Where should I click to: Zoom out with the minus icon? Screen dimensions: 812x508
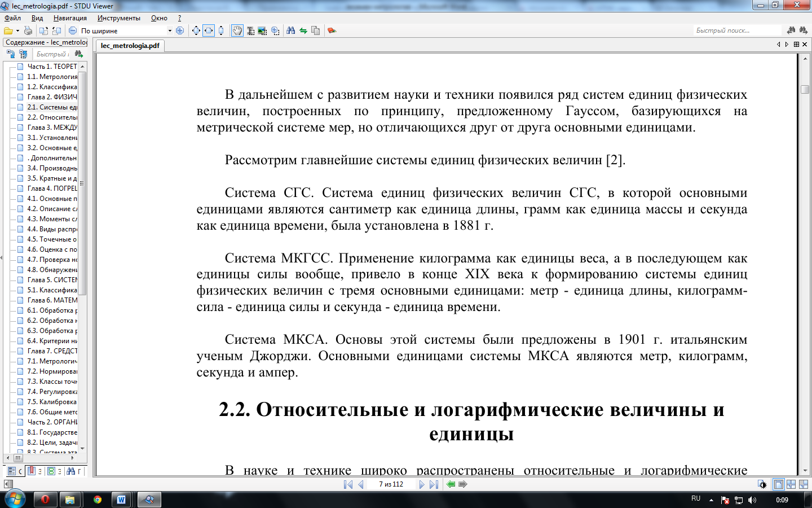coord(72,30)
